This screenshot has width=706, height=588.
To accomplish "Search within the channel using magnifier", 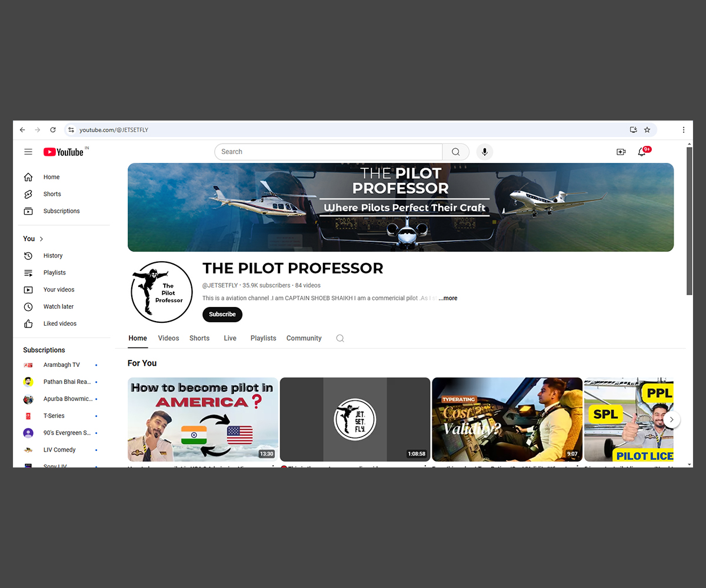I will point(340,338).
